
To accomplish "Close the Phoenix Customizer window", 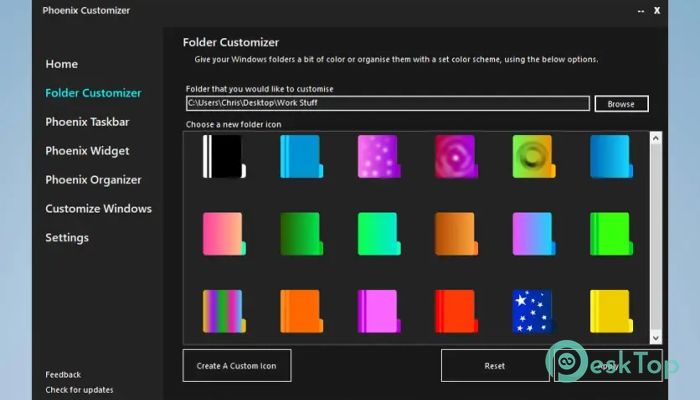I will pyautogui.click(x=657, y=10).
